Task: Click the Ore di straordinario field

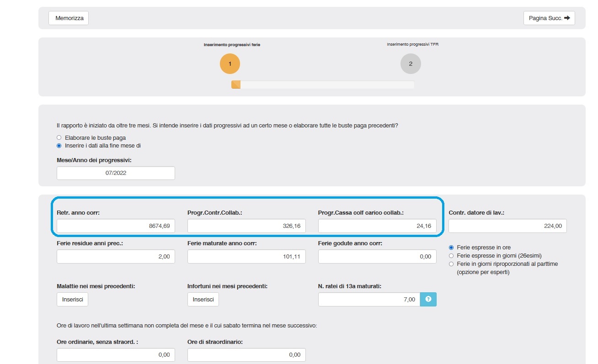Action: [x=246, y=355]
